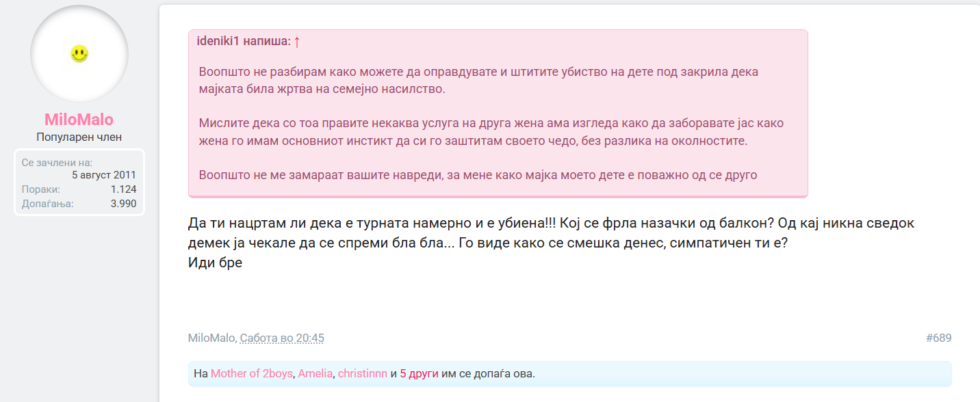The image size is (980, 402).
Task: Click inside the pink quoted text block
Action: point(479,123)
